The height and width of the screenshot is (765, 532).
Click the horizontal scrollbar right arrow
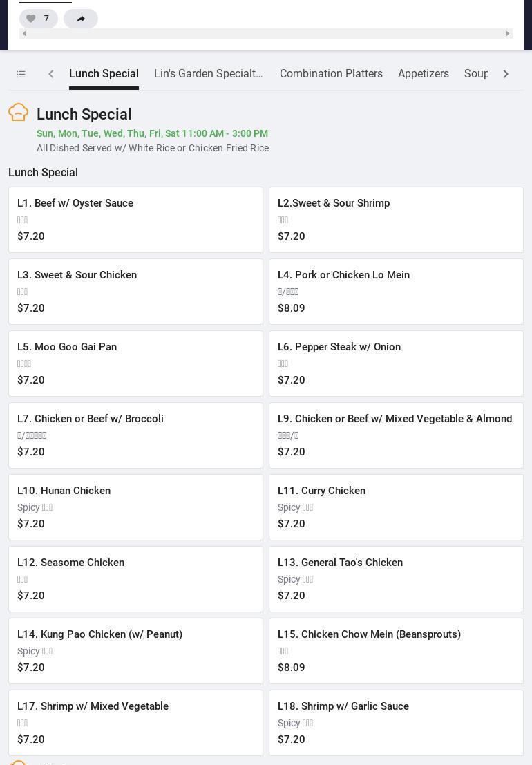tap(508, 33)
